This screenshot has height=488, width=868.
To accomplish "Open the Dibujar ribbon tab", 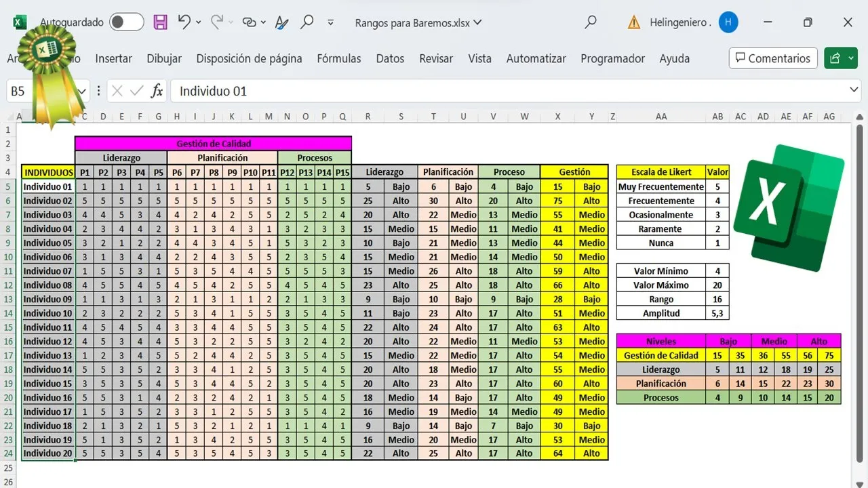I will coord(164,58).
